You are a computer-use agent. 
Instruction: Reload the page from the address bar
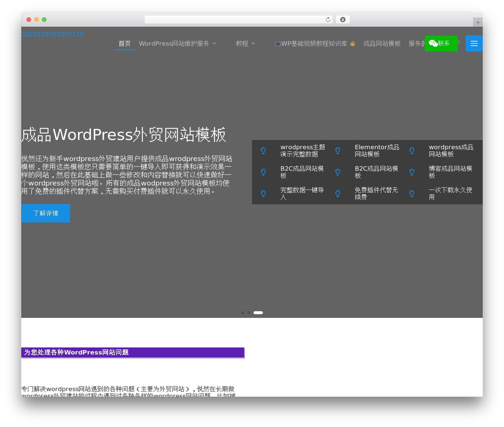click(x=328, y=20)
